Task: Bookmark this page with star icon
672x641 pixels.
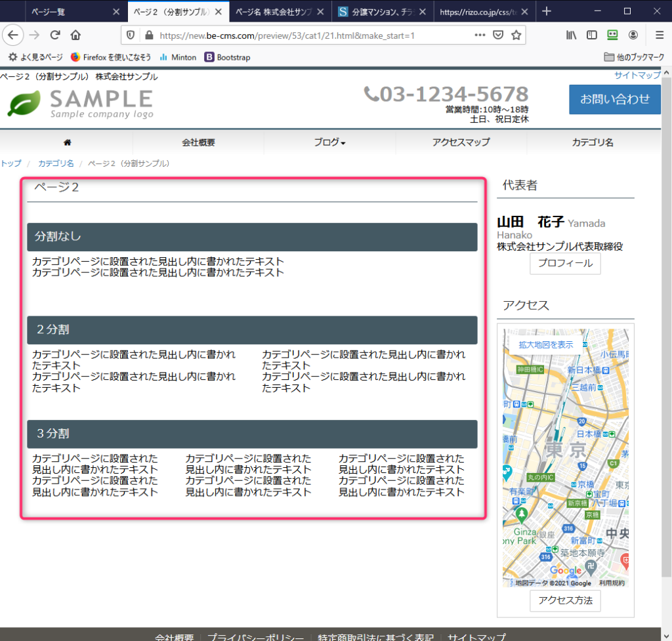Action: 516,35
